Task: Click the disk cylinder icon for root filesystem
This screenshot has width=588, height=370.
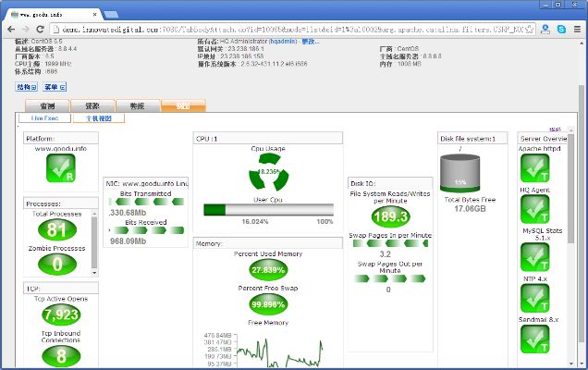Action: click(x=459, y=173)
